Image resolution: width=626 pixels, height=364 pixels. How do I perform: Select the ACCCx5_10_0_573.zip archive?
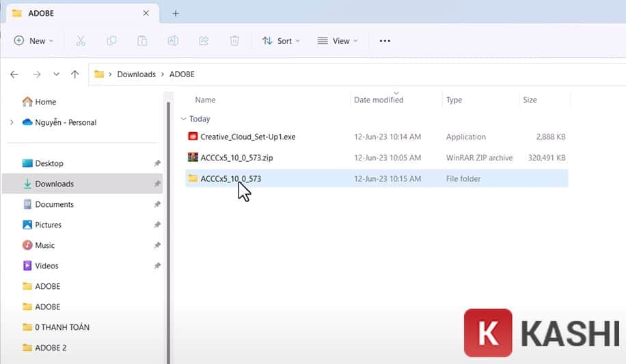[x=236, y=158]
